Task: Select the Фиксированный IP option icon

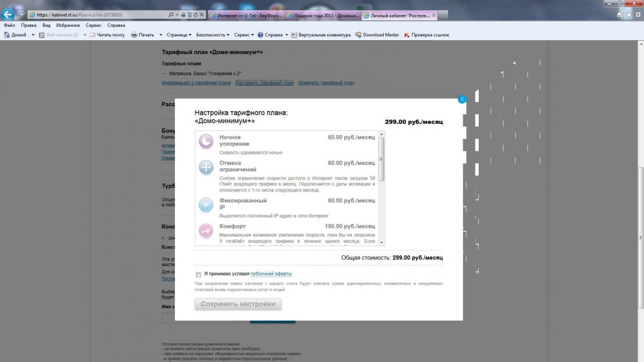Action: 206,205
